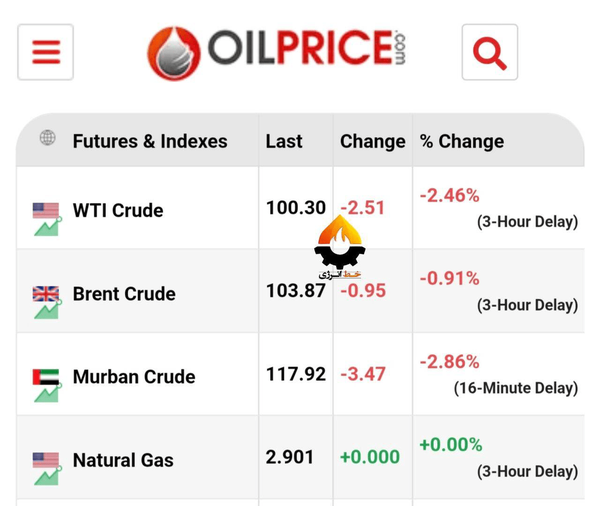Image resolution: width=600 pixels, height=506 pixels.
Task: Click the US flag beside WTI Crude
Action: [46, 210]
